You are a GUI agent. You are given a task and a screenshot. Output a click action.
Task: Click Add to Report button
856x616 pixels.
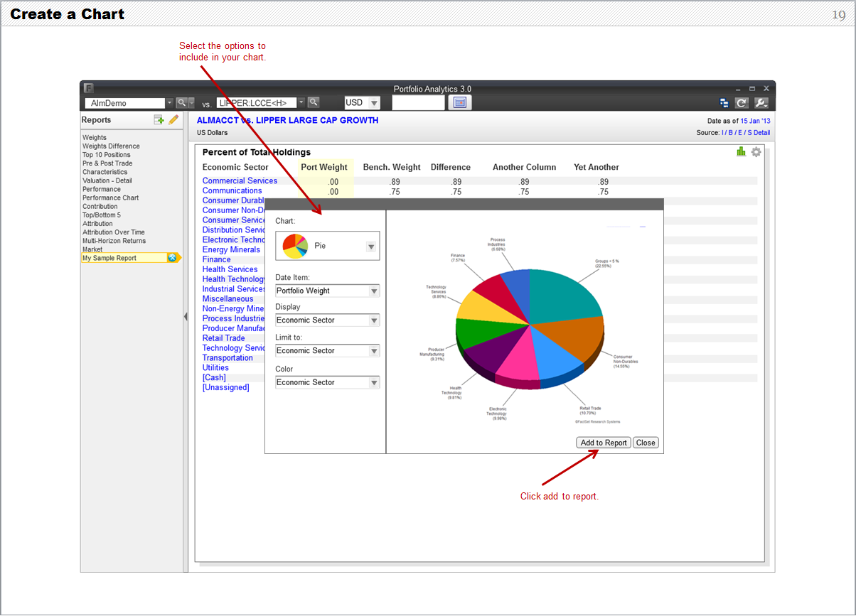[604, 443]
